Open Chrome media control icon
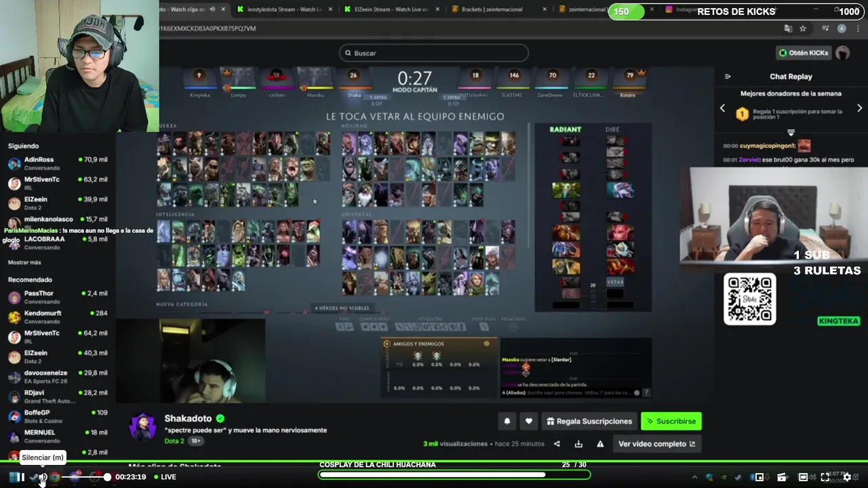The image size is (868, 488). [825, 28]
